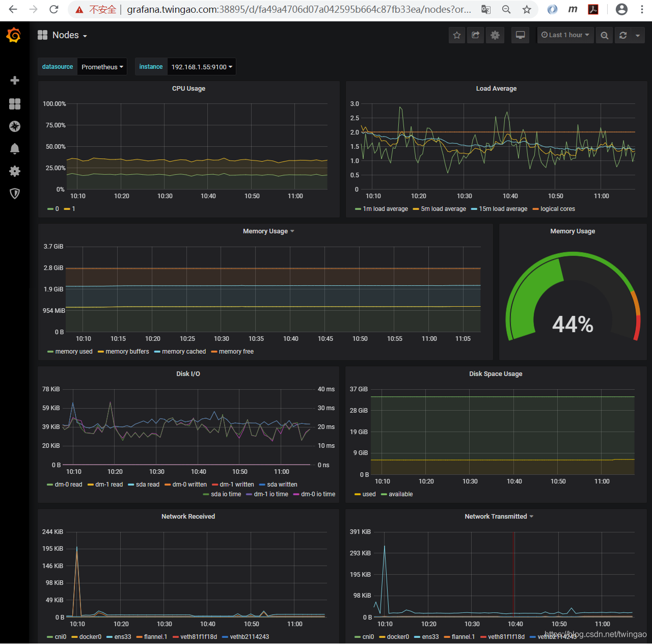The image size is (652, 644).
Task: Bookmark this page with star
Action: 527,9
